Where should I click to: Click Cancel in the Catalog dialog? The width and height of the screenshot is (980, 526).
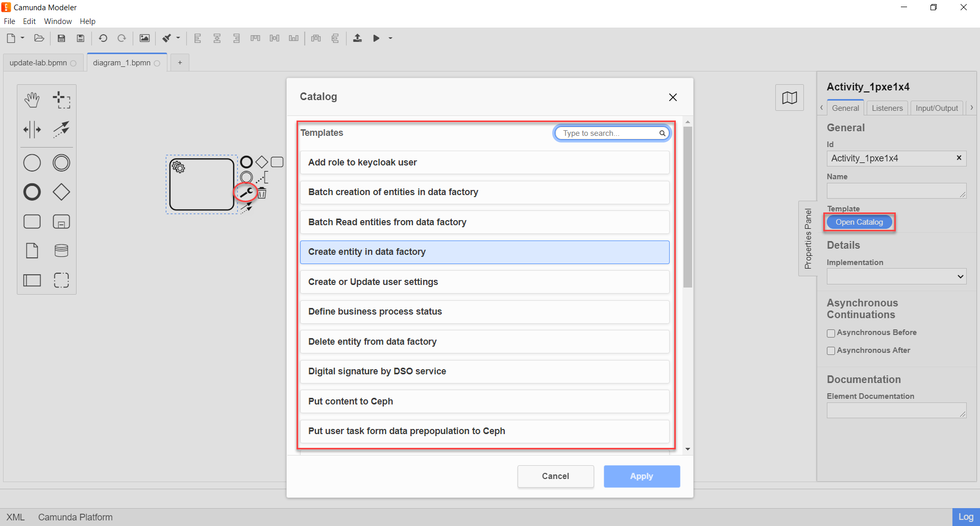555,476
